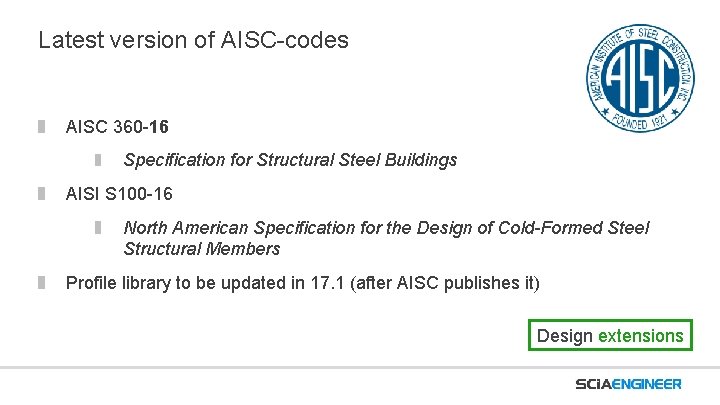Click the SCIA Engineer logo
The height and width of the screenshot is (405, 720).
pyautogui.click(x=628, y=384)
